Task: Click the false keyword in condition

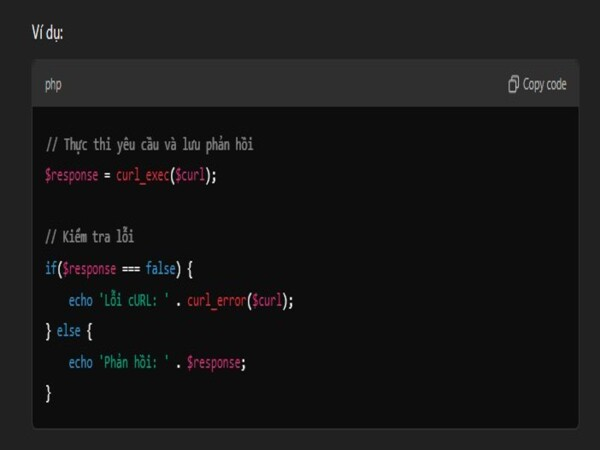Action: [158, 268]
